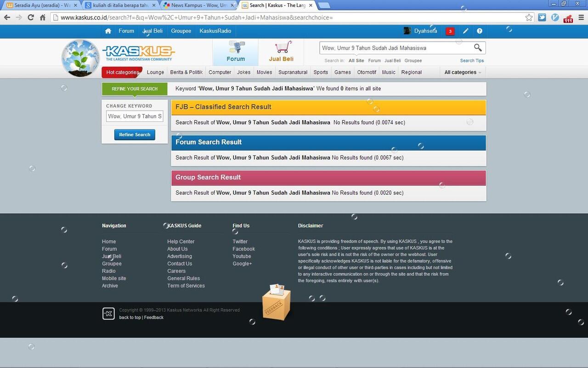Click KaskusRadio in the top bar
The height and width of the screenshot is (368, 588).
[x=215, y=31]
